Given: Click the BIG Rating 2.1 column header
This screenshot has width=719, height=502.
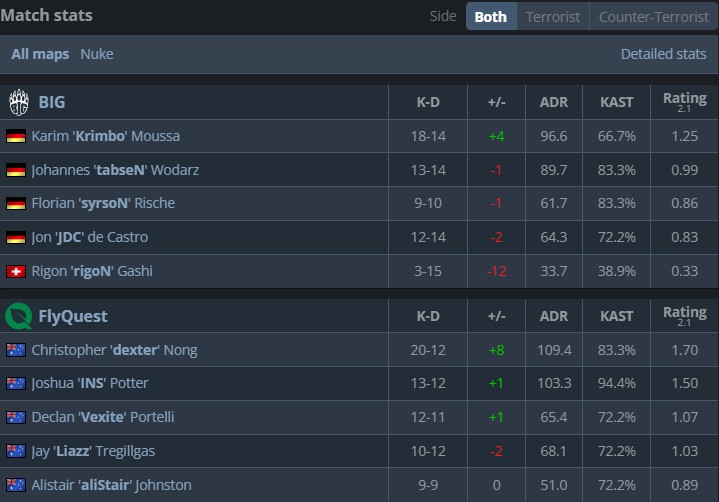Looking at the screenshot, I should click(x=684, y=102).
